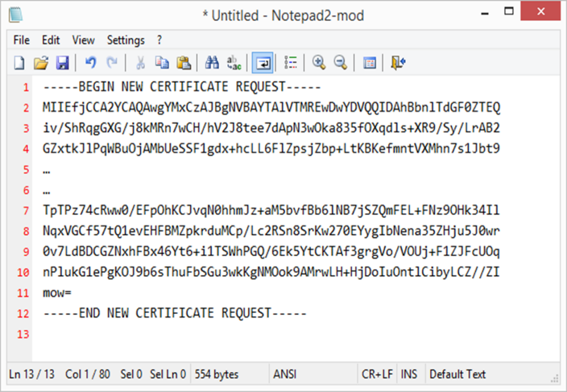Maximize the Notepad2-mod window
Image resolution: width=567 pixels, height=392 pixels.
tap(509, 11)
